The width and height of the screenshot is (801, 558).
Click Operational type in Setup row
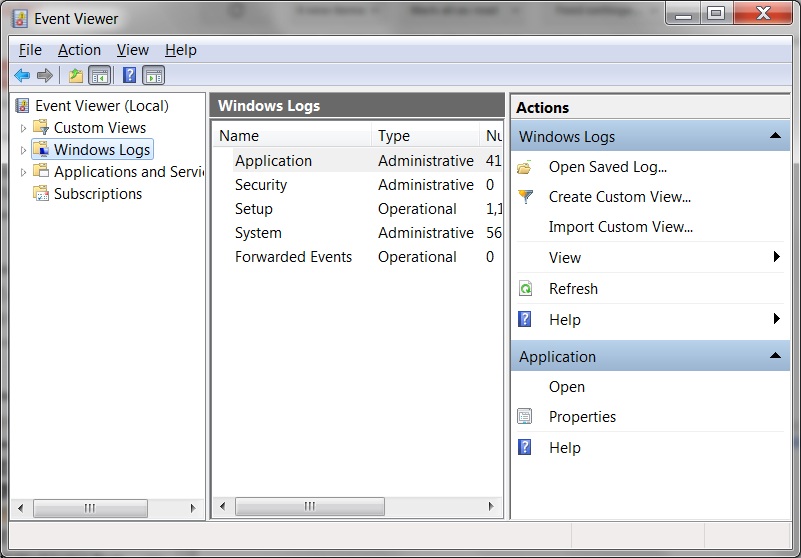tap(417, 209)
